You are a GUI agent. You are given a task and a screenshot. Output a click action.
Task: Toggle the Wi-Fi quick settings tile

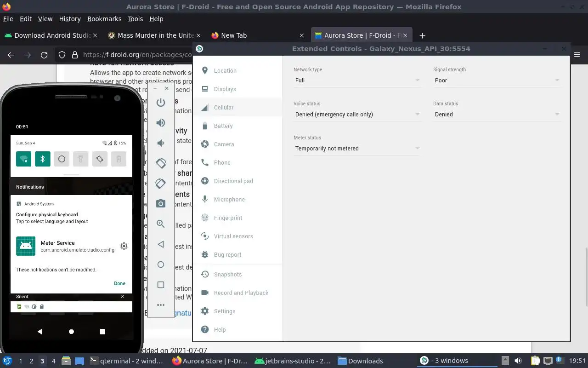click(24, 159)
